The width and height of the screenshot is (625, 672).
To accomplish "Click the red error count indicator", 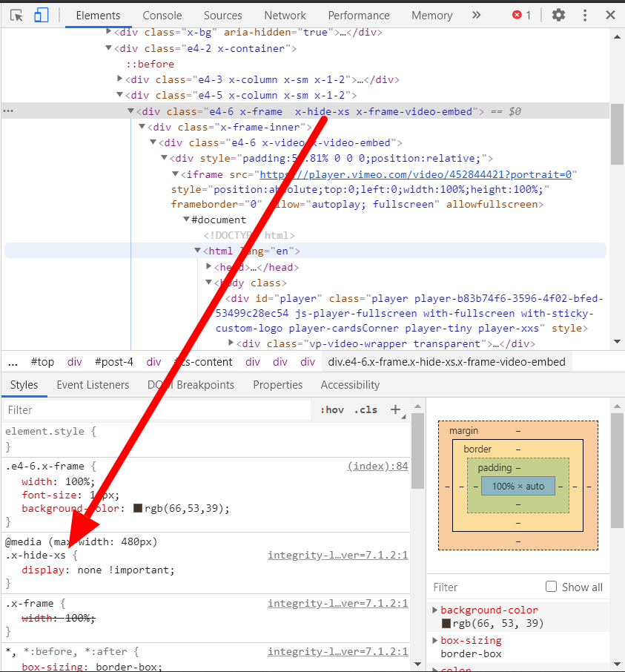I will coord(521,16).
